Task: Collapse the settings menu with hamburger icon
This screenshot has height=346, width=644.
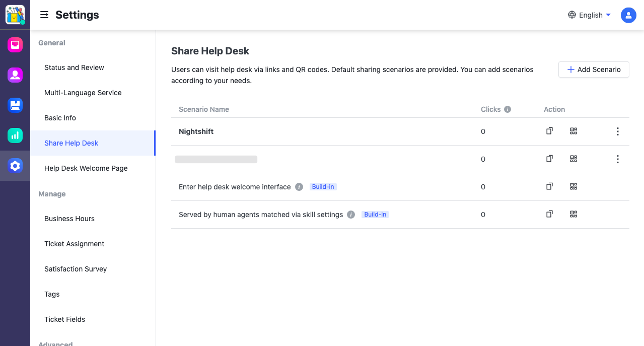Action: pyautogui.click(x=44, y=15)
